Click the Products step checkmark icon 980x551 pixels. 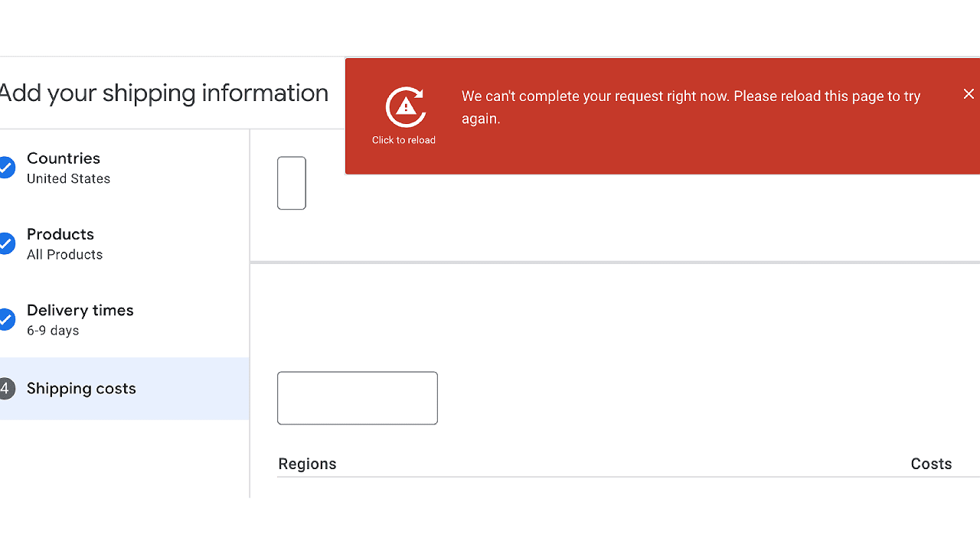point(6,243)
